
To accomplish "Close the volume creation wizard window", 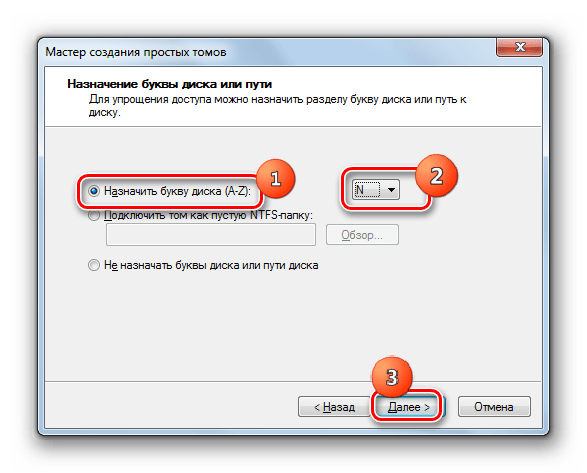I will click(520, 47).
